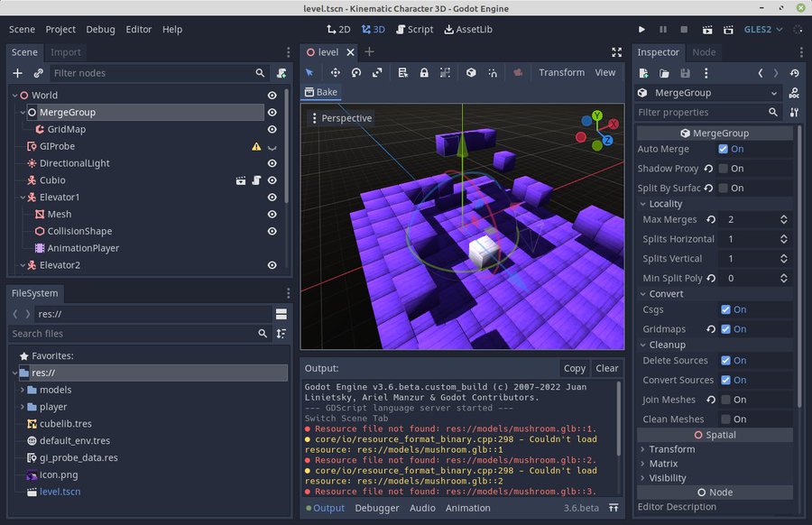Screen dimensions: 812x525
Task: Load an existing resource in Inspector
Action: coord(664,73)
